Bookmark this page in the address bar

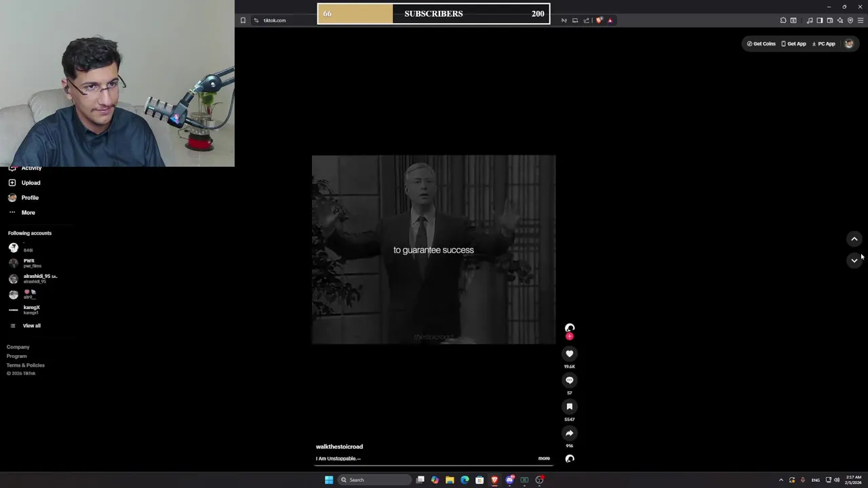coord(243,20)
